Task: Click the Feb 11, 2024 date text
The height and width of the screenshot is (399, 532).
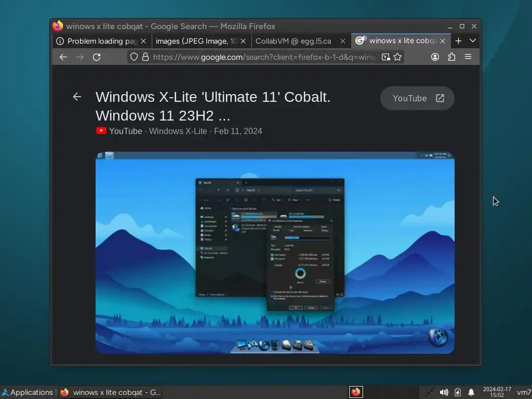Action: [238, 131]
